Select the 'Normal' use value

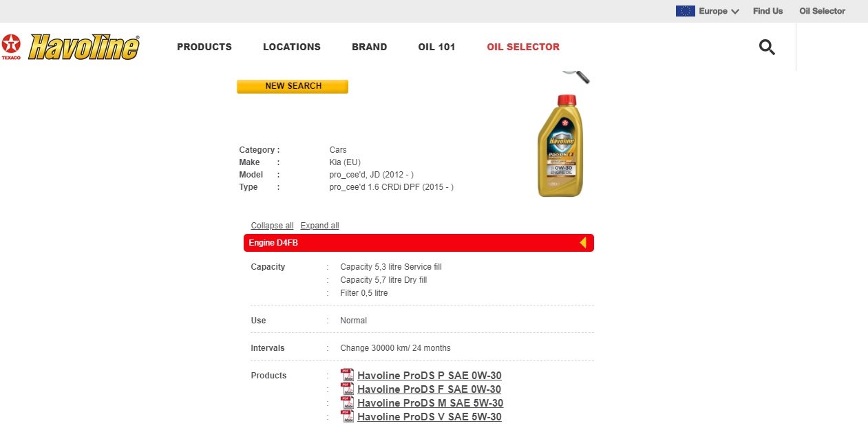(x=354, y=321)
